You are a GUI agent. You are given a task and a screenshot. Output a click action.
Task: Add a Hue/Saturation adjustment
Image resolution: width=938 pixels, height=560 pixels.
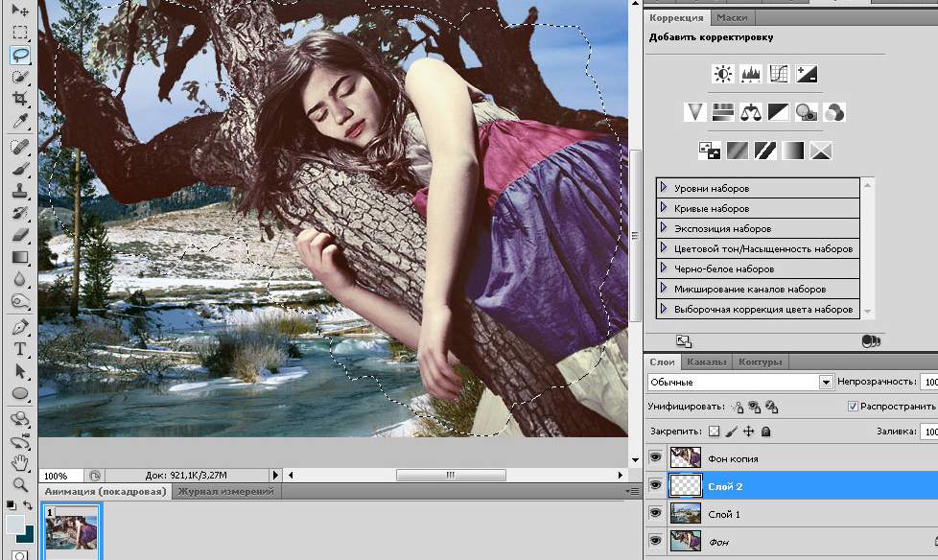[x=722, y=112]
